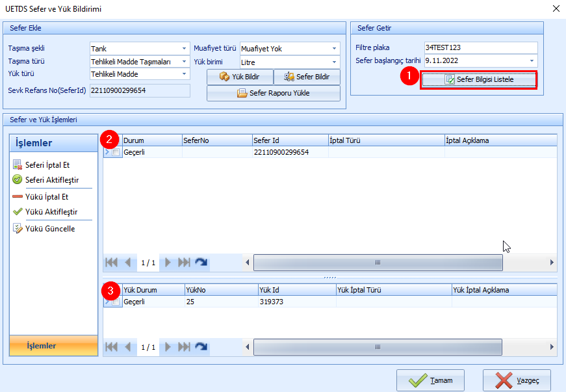Choose Yükü Aktifleştir action
This screenshot has height=392, width=566.
(x=45, y=212)
